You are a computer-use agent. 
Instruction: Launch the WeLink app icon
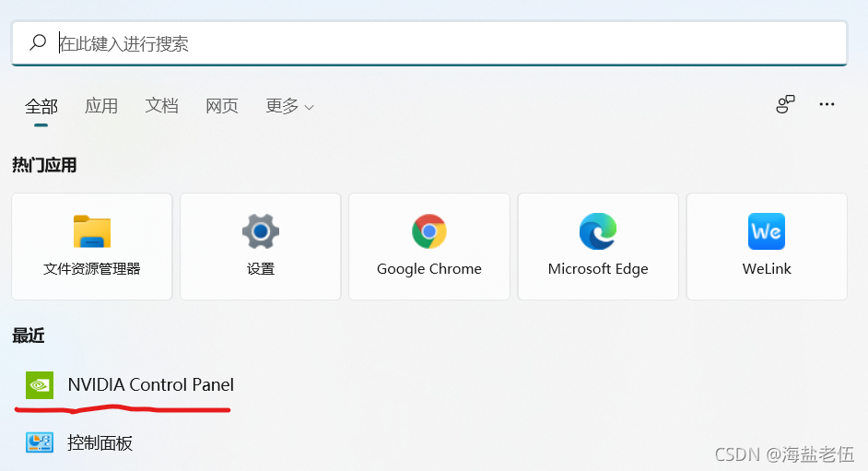[x=767, y=231]
